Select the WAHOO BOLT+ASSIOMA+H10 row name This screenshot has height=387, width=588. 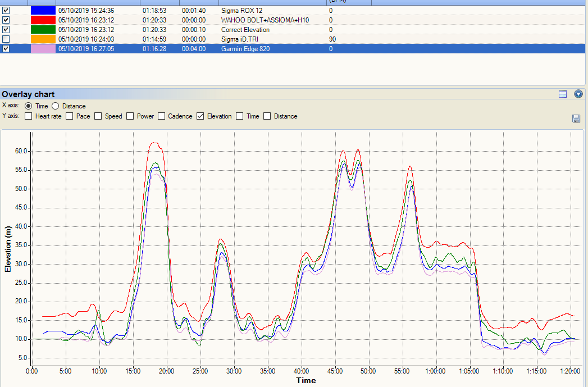[x=265, y=20]
